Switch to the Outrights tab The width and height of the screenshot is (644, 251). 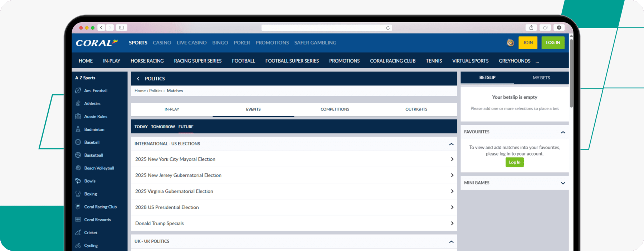pos(416,109)
